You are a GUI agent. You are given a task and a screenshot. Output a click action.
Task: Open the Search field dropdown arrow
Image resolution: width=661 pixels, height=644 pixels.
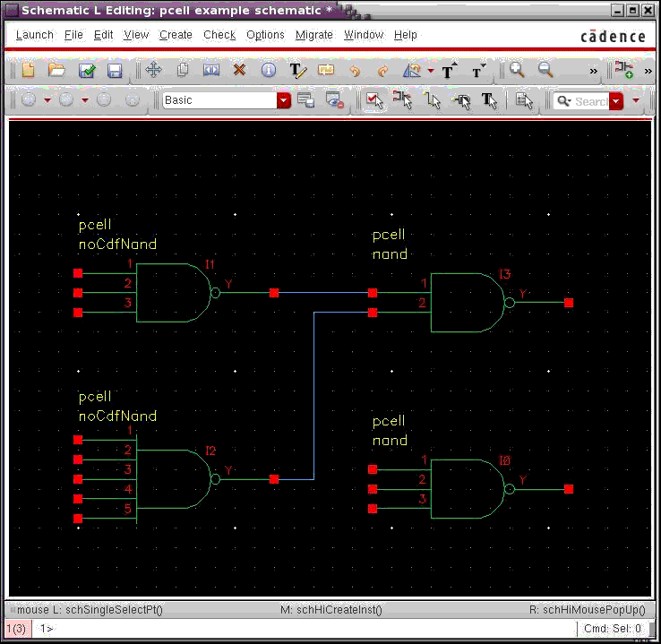pos(616,101)
